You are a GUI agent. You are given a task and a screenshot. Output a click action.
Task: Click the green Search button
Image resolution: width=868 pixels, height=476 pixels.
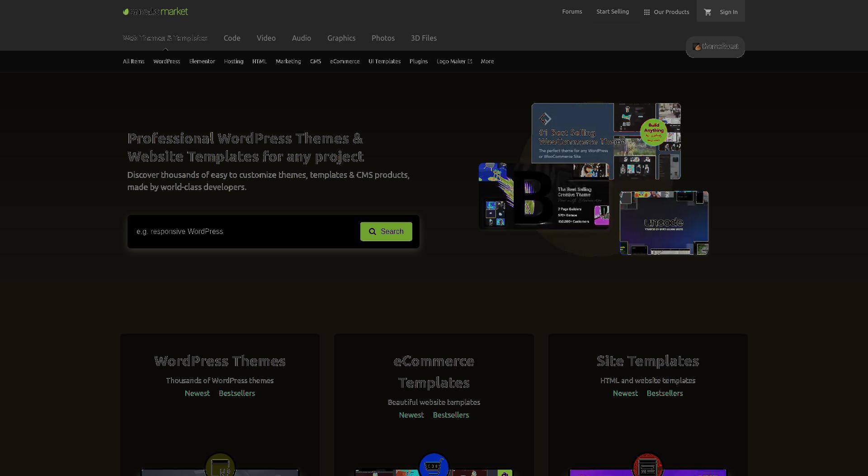386,232
